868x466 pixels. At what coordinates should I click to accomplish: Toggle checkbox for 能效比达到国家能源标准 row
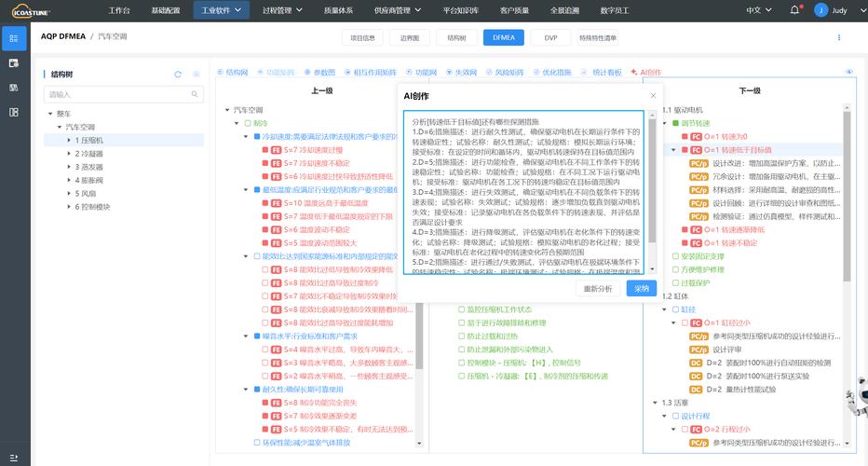257,256
